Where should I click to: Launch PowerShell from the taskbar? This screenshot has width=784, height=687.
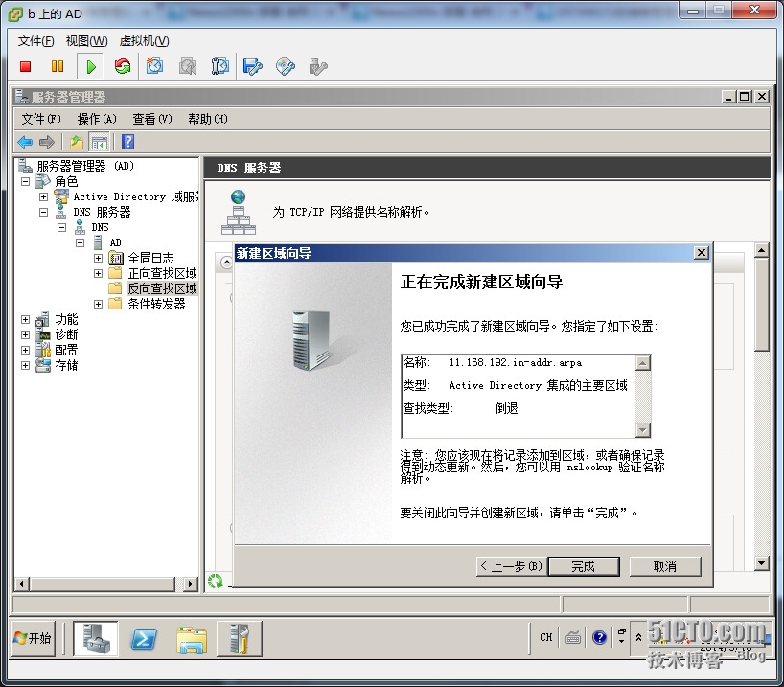pos(144,639)
